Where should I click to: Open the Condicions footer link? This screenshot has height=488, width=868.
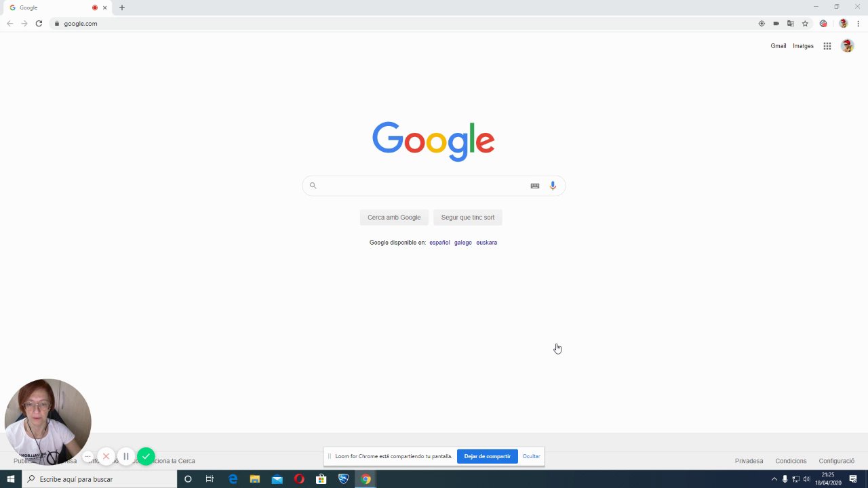click(x=791, y=461)
